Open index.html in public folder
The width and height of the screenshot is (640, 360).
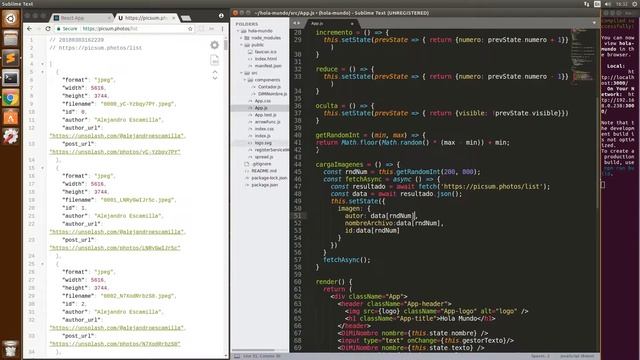266,59
